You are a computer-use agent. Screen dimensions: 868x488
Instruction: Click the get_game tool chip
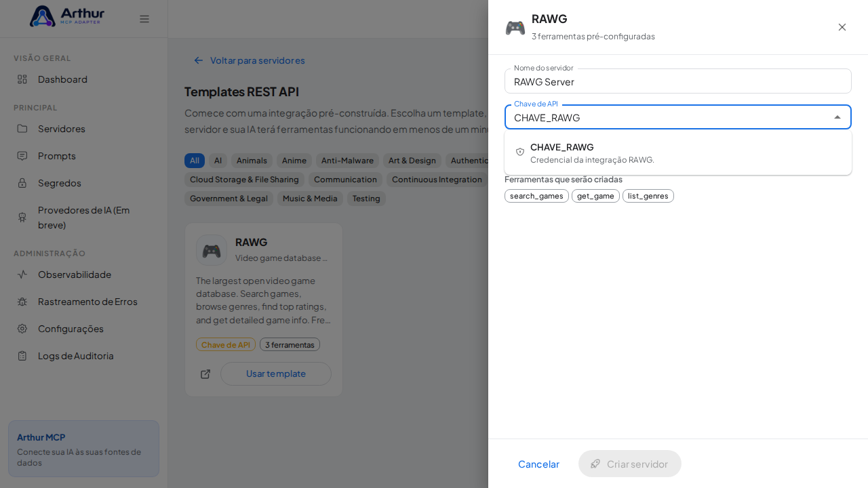click(x=595, y=196)
